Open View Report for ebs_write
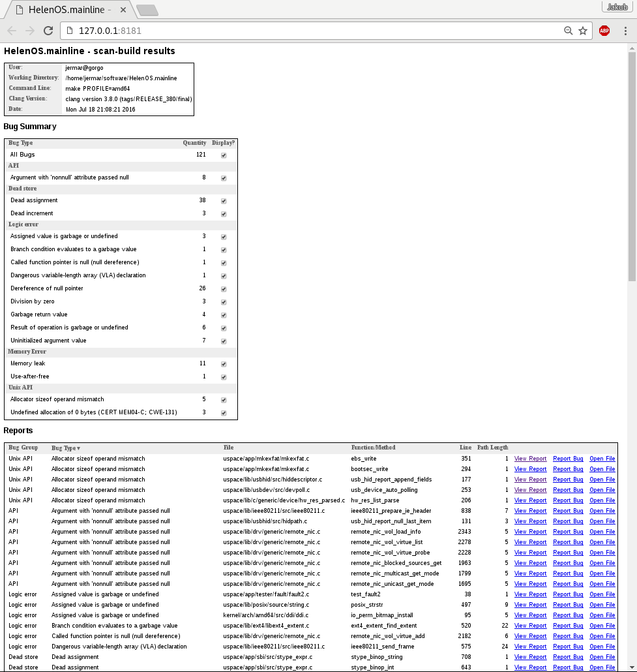 pyautogui.click(x=530, y=459)
